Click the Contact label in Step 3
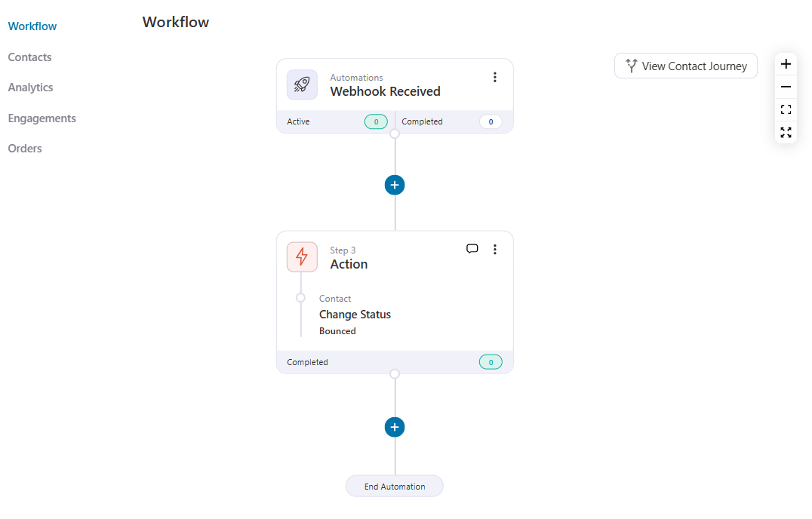Viewport: 812px width, 519px height. pos(334,299)
